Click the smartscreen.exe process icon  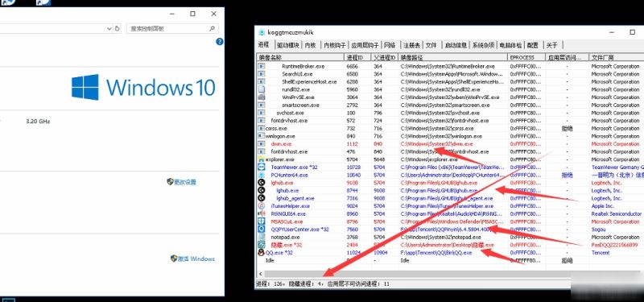261,105
